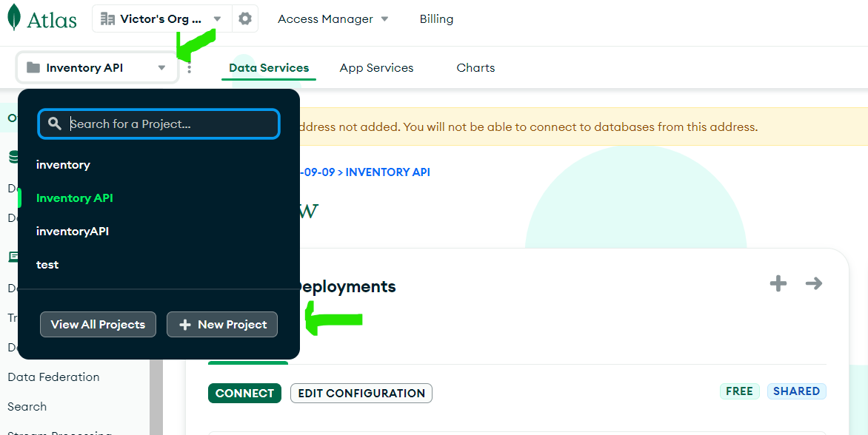Screen dimensions: 868x435
Task: Open the project options three-dot menu
Action: point(190,69)
